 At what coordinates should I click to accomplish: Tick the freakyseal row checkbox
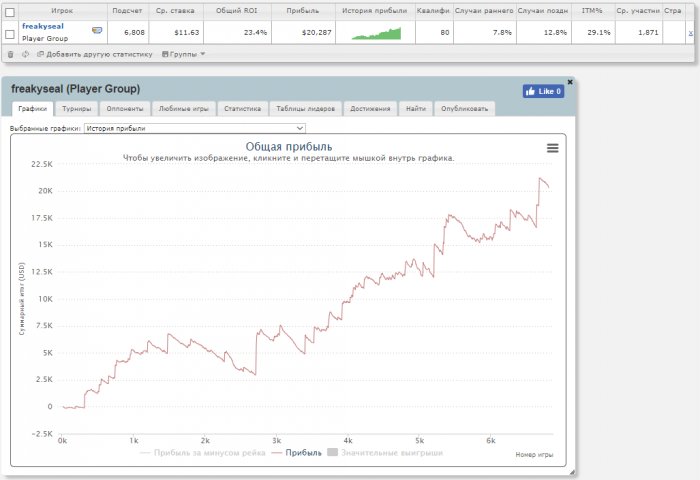pyautogui.click(x=10, y=34)
